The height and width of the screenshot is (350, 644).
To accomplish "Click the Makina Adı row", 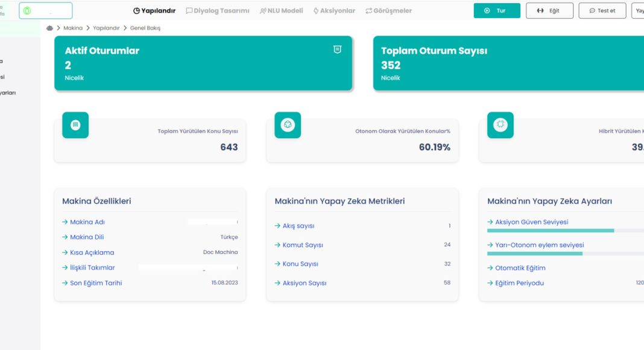I will click(x=150, y=222).
